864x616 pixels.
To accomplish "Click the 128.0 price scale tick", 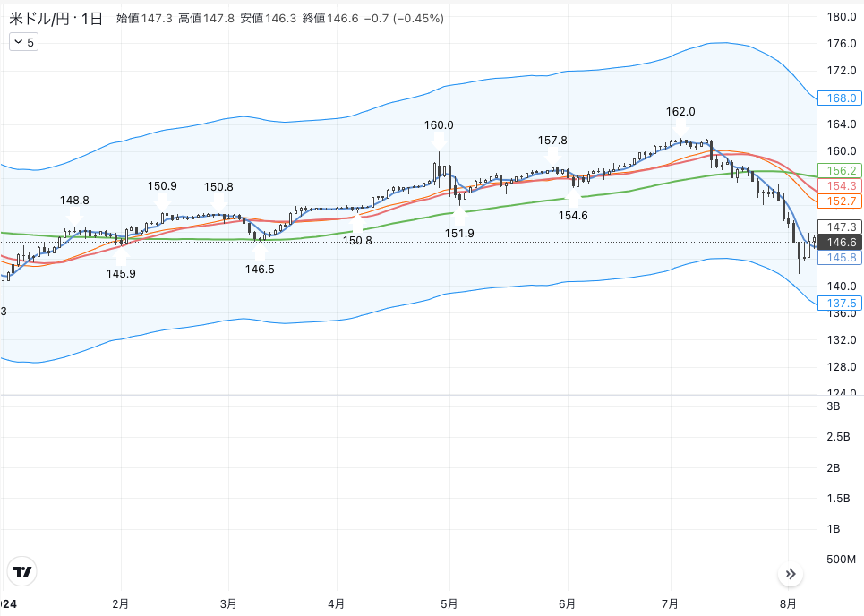I will 842,367.
